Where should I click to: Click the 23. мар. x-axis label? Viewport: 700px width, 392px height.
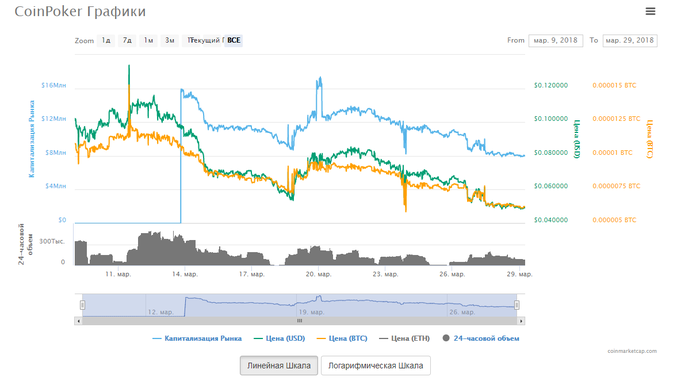385,274
